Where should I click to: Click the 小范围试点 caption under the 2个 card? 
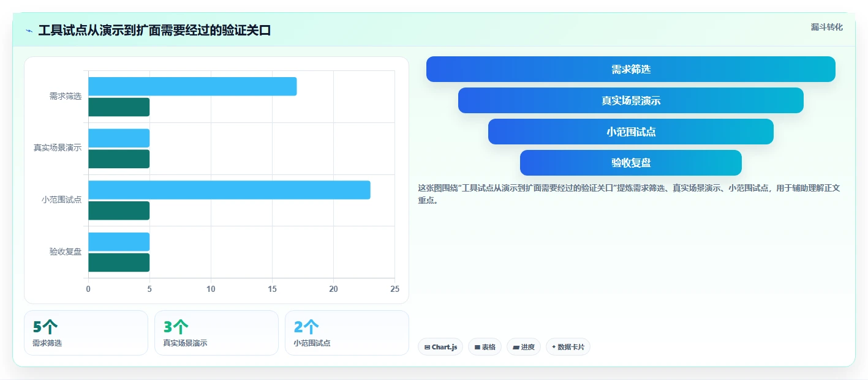click(x=312, y=343)
